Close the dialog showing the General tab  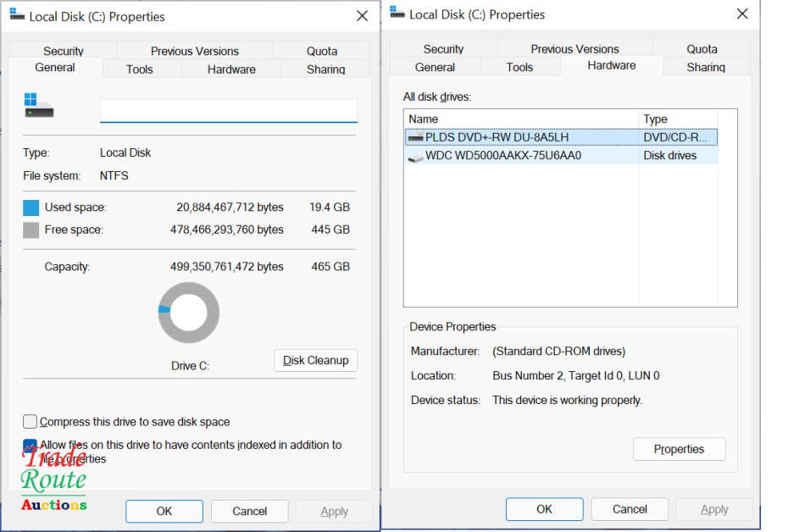click(362, 16)
